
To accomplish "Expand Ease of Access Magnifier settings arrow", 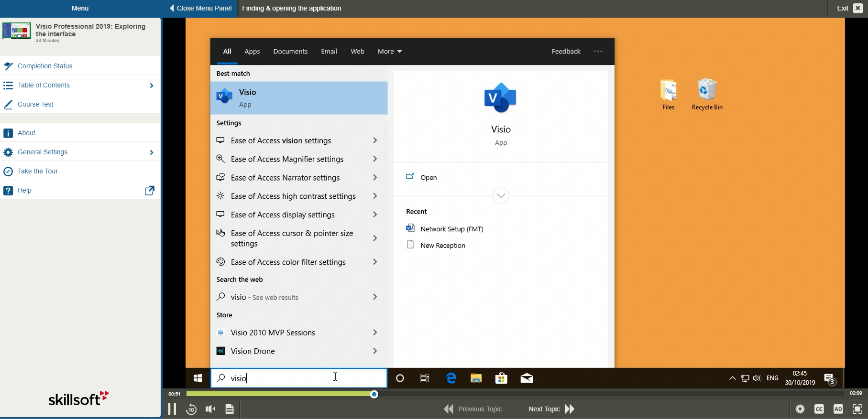I will click(375, 159).
